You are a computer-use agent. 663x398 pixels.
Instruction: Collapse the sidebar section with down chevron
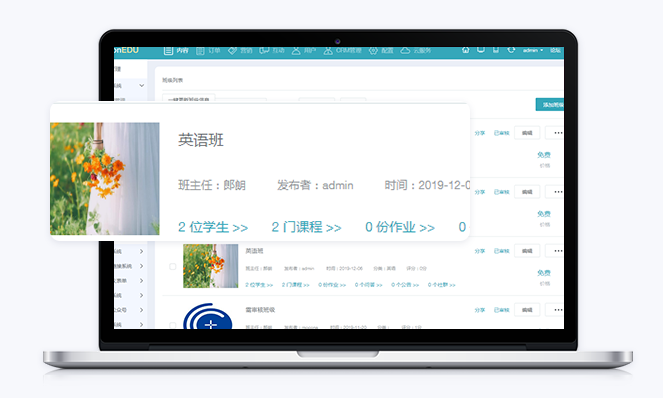point(142,85)
